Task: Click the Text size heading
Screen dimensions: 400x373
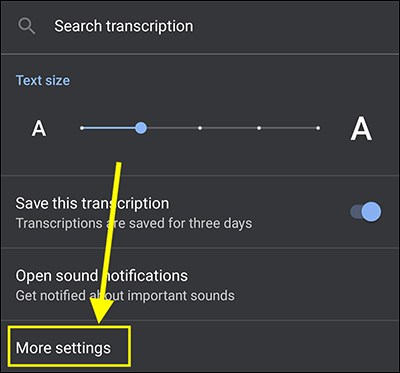Action: 43,80
